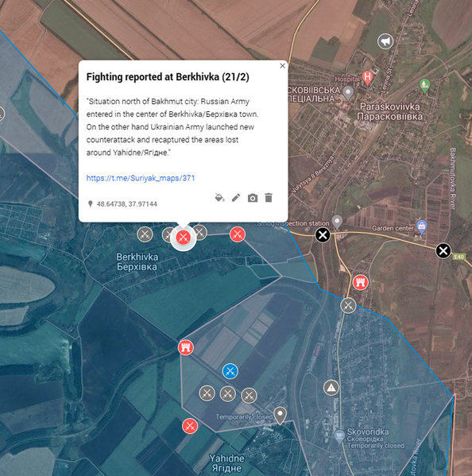Select the blue crossed-swords marker

point(230,371)
